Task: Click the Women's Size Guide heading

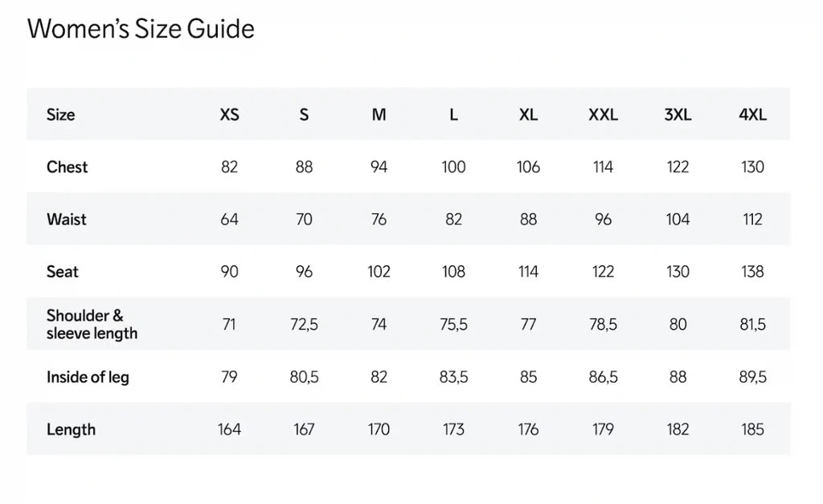Action: [141, 30]
